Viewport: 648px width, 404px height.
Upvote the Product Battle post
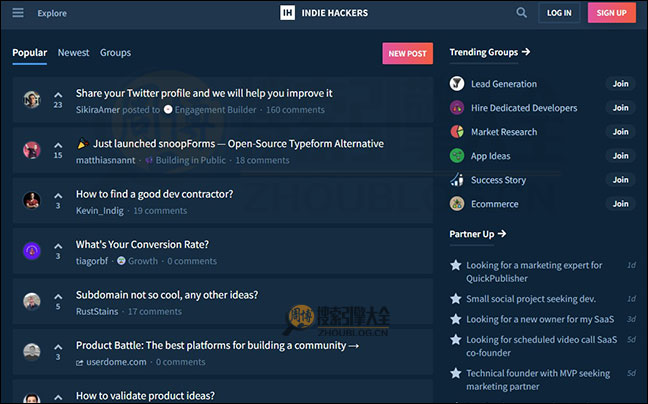pyautogui.click(x=58, y=347)
